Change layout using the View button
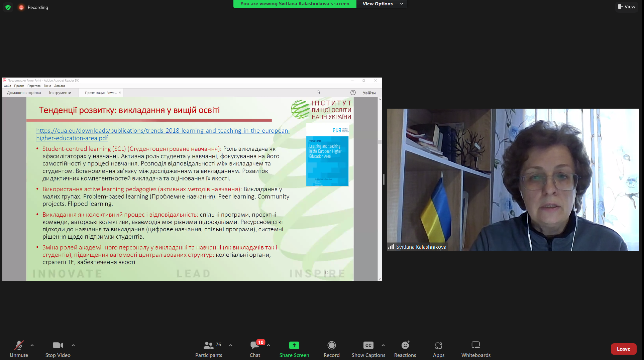The image size is (644, 360). pos(626,7)
